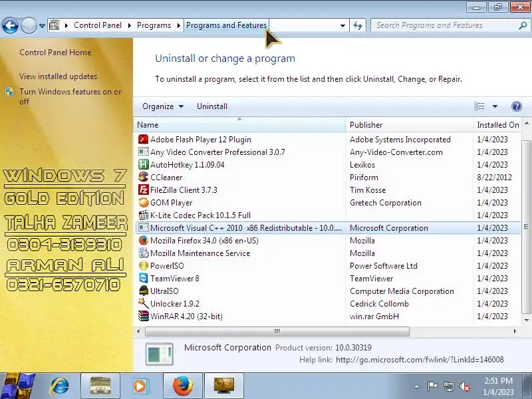
Task: Open Control Panel Home link
Action: coord(55,53)
